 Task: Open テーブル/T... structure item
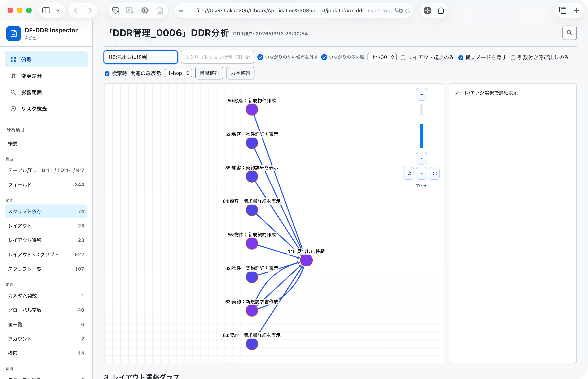(46, 170)
